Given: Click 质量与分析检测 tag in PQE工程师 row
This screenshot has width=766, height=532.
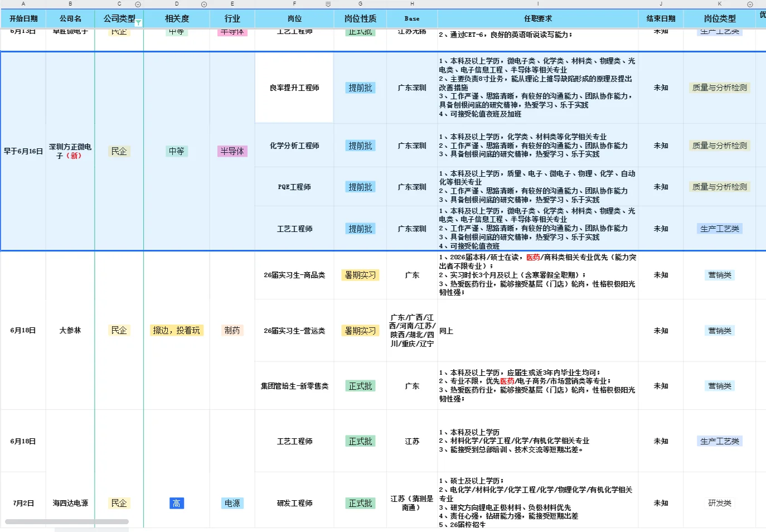Looking at the screenshot, I should tap(720, 187).
